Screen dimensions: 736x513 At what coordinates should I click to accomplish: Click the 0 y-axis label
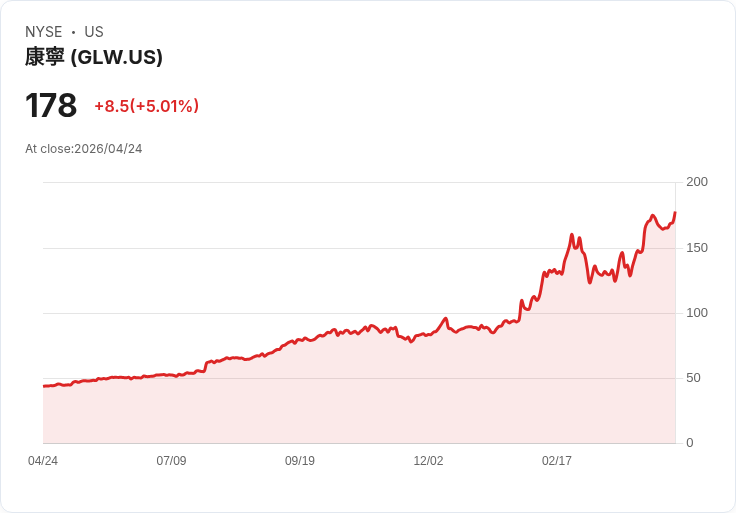click(x=690, y=443)
